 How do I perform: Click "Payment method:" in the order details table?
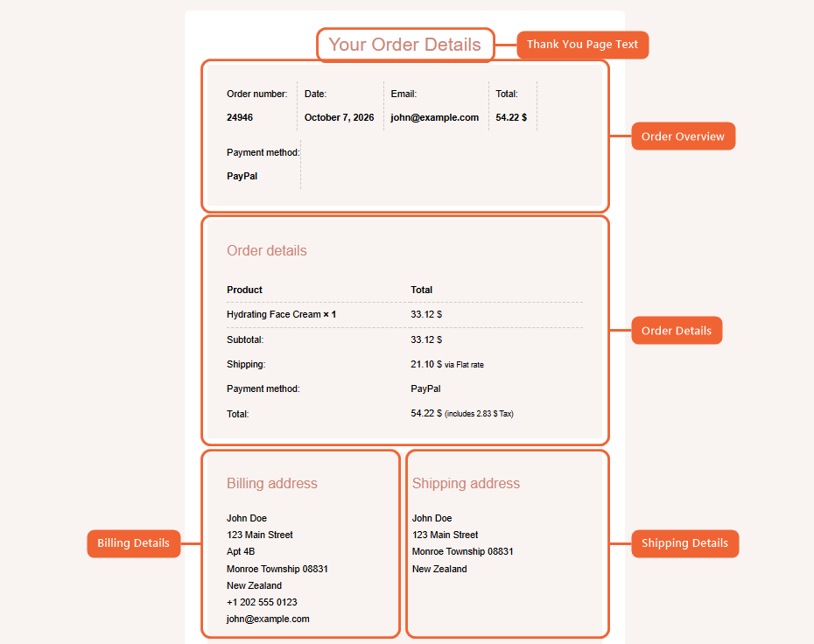pyautogui.click(x=263, y=388)
